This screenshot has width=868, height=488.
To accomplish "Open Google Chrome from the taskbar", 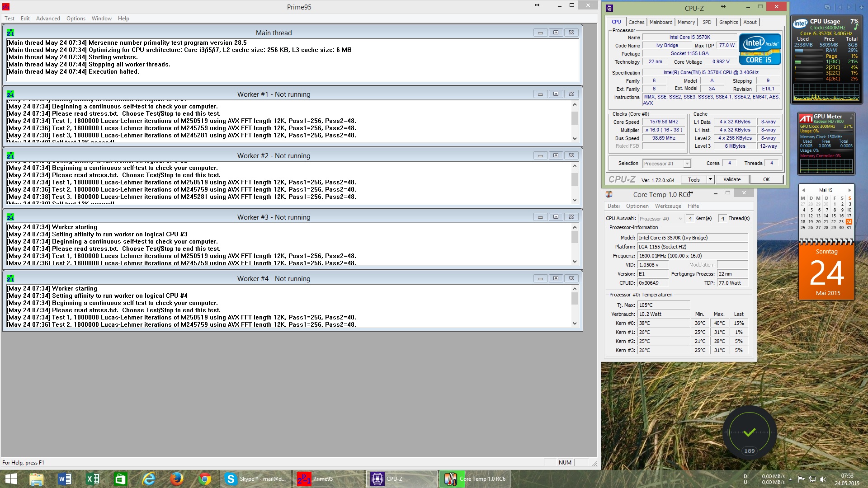I will pyautogui.click(x=205, y=479).
